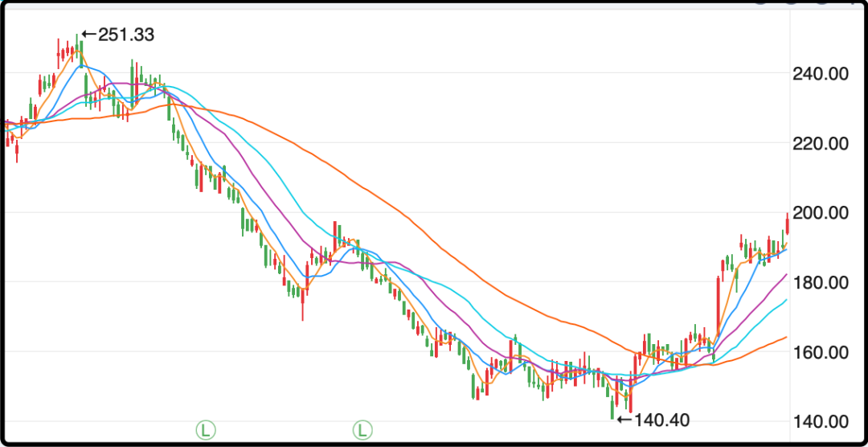Image resolution: width=868 pixels, height=447 pixels.
Task: Click the right end of the cyan moving average line
Action: 784,300
